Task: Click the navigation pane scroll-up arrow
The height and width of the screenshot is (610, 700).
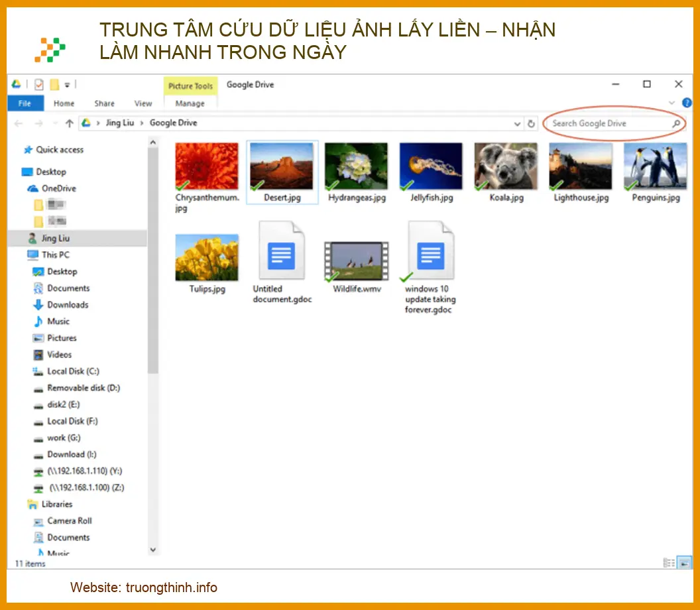Action: pyautogui.click(x=152, y=143)
